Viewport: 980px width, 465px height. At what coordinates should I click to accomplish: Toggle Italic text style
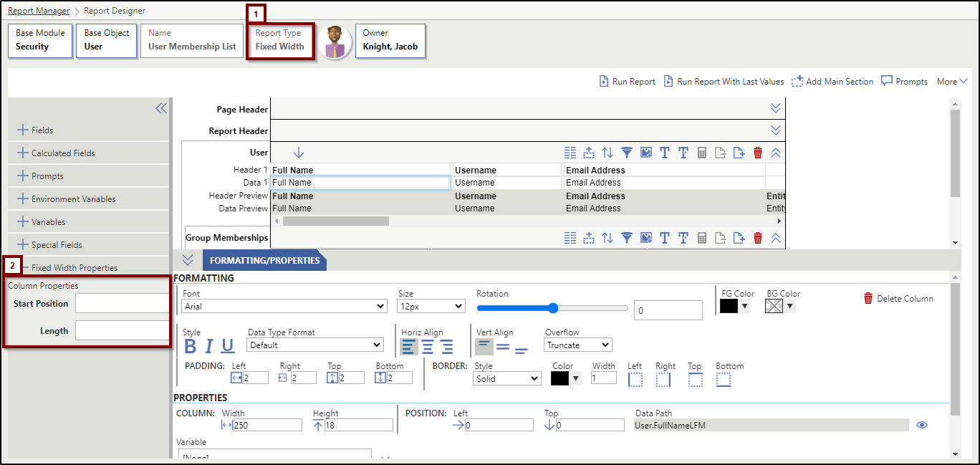point(209,346)
